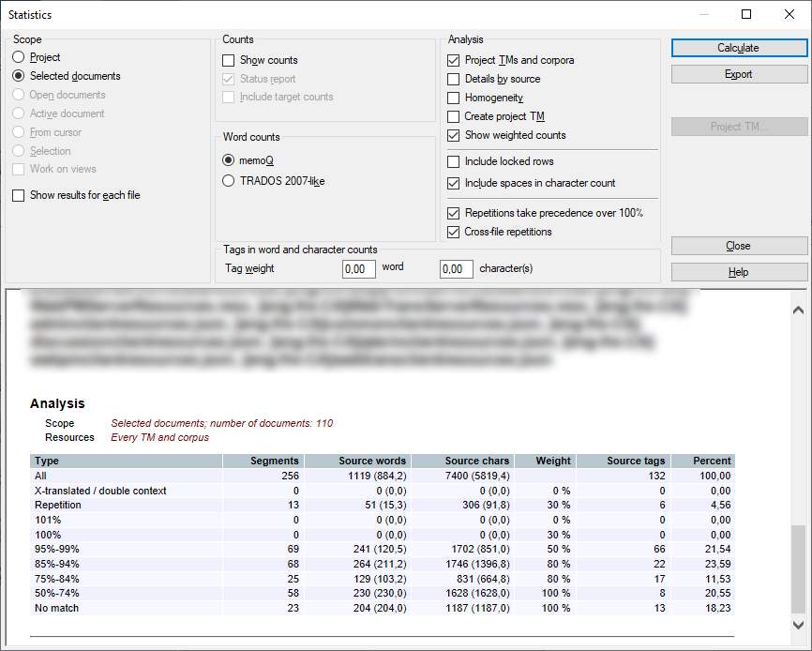Select the memoQ word count method
Screen dimensions: 812x651
(228, 159)
